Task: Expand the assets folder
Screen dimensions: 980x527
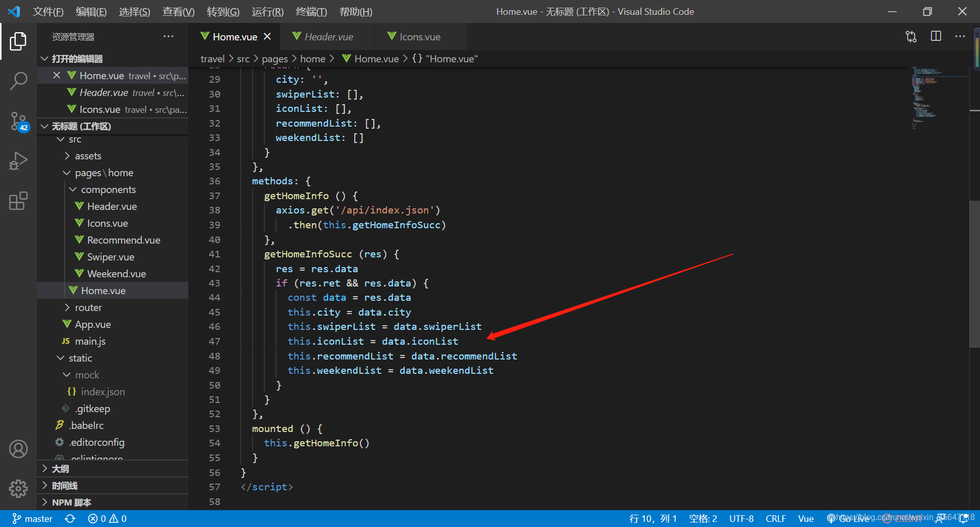Action: [112, 156]
